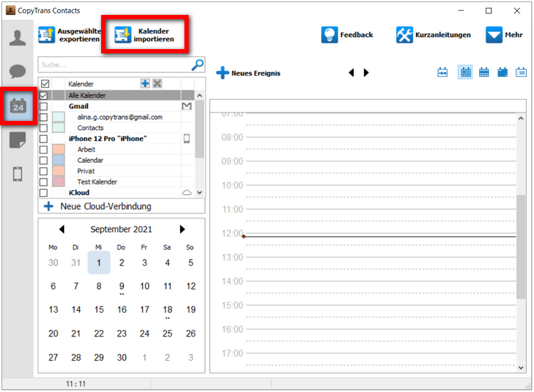
Task: Open the Calendar sidebar section
Action: click(18, 106)
